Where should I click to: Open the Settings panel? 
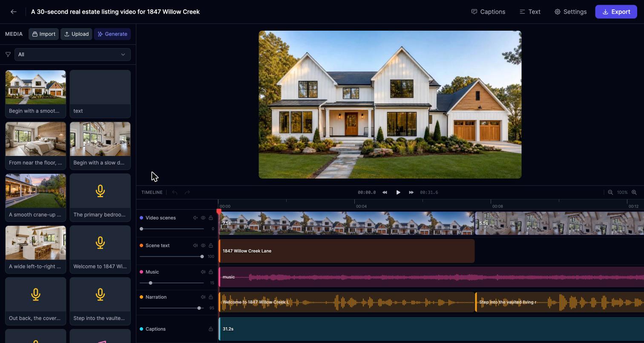click(570, 12)
